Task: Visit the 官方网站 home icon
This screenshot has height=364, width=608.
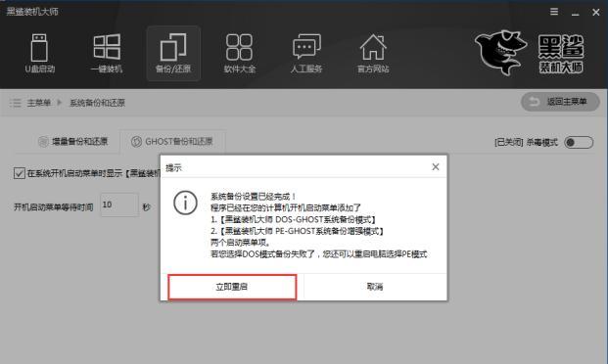Action: tap(373, 54)
